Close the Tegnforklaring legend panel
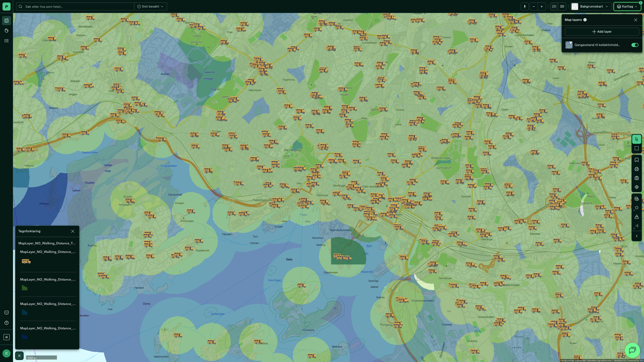 click(x=73, y=231)
